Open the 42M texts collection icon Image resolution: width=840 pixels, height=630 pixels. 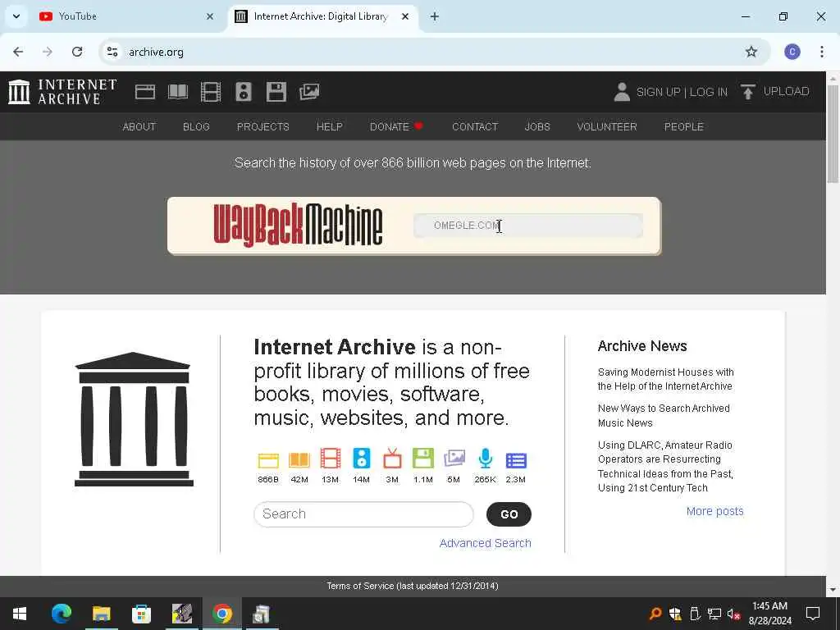point(299,460)
